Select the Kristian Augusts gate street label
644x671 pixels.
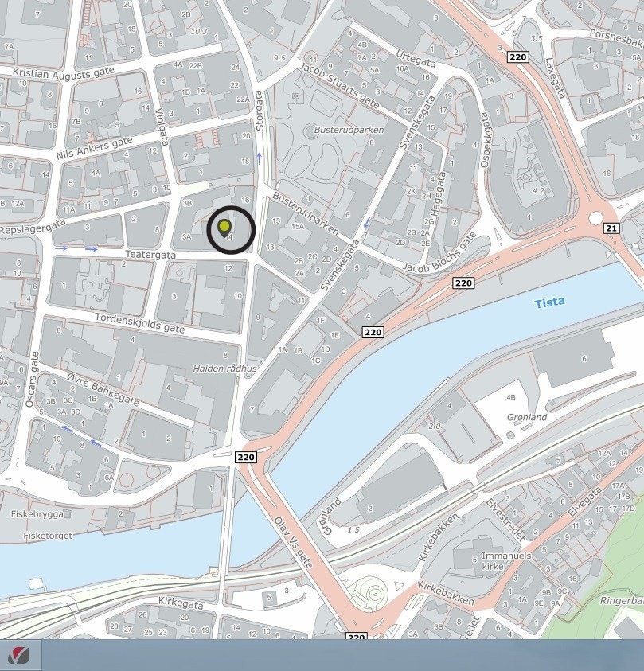[x=64, y=72]
